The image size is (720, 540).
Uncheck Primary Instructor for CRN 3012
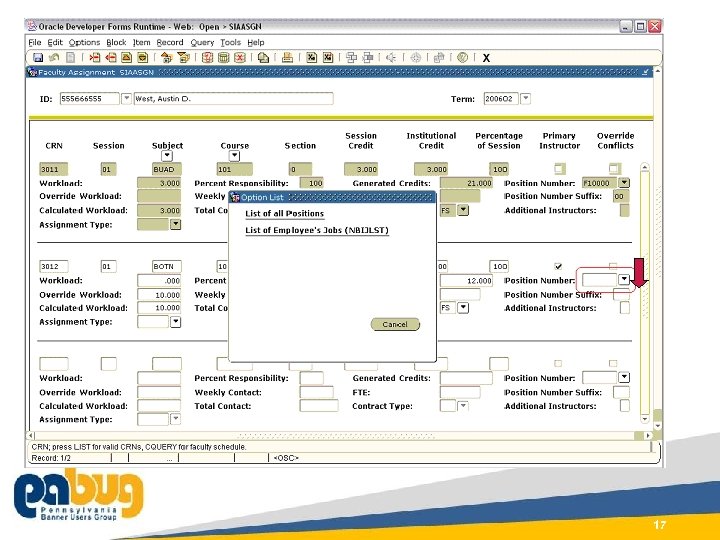pyautogui.click(x=558, y=266)
